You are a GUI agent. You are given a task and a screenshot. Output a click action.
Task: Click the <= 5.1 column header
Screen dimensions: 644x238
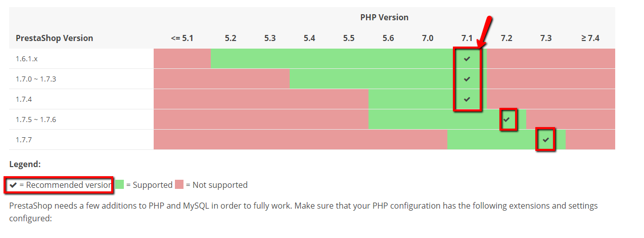[182, 38]
